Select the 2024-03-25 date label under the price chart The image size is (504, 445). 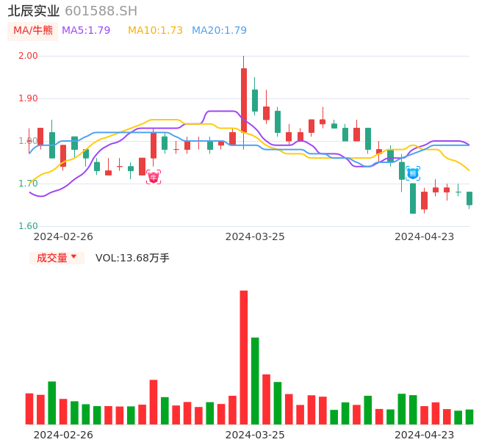254,236
